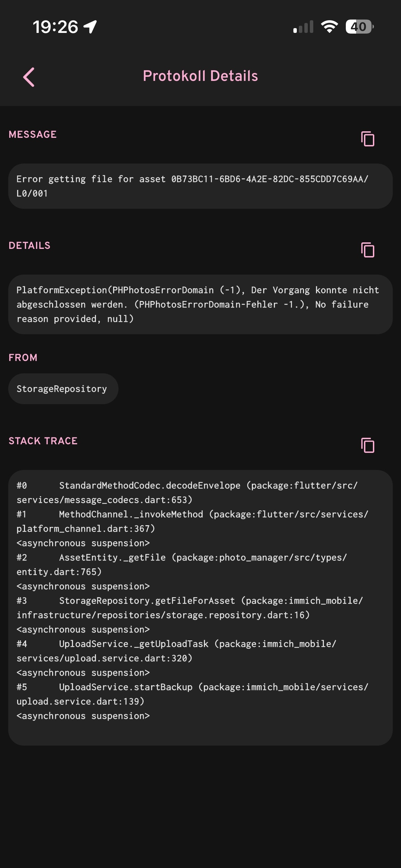The image size is (401, 868).
Task: Copy the DETAILS text to clipboard
Action: [367, 250]
